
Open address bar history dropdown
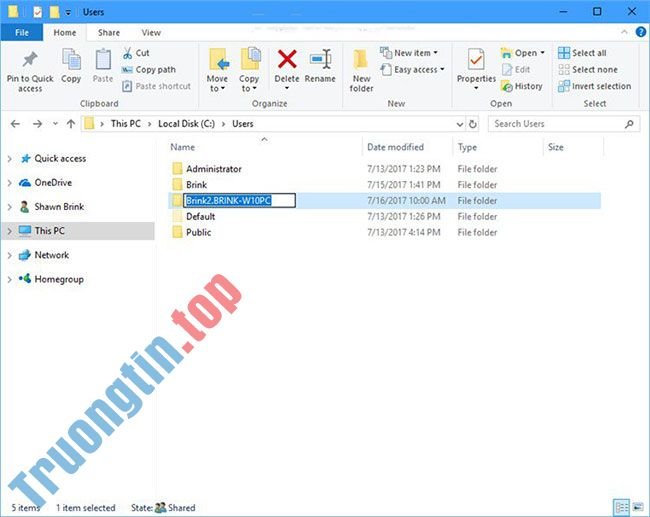click(460, 124)
